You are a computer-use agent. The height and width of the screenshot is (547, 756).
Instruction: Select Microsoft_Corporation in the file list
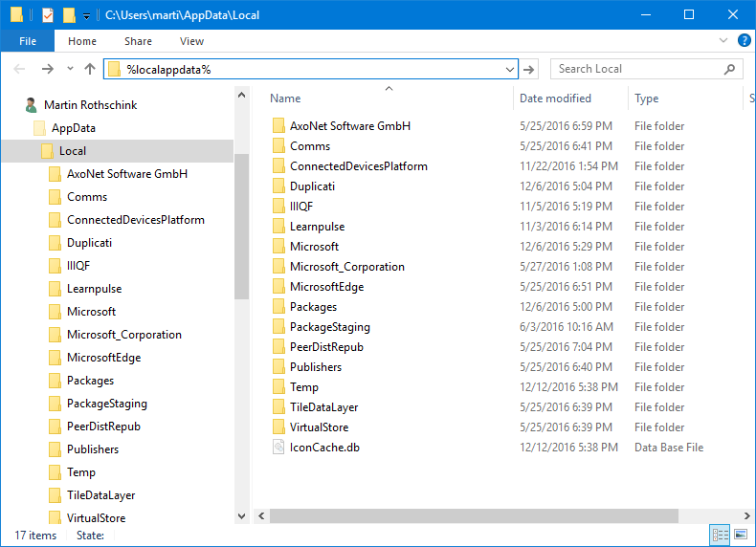point(347,267)
